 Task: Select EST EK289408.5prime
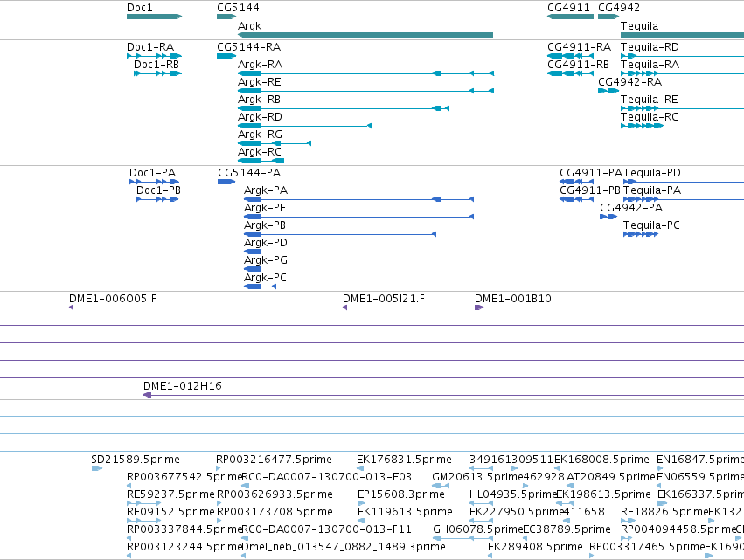(x=490, y=556)
